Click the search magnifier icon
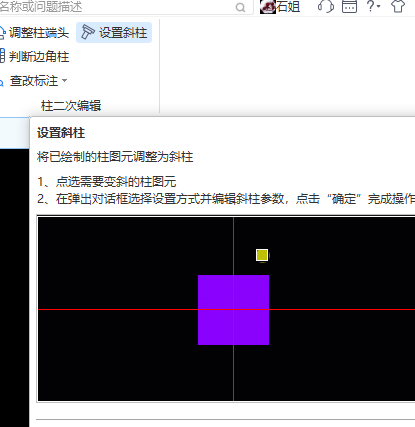Viewport: 415px width, 427px height. (240, 7)
